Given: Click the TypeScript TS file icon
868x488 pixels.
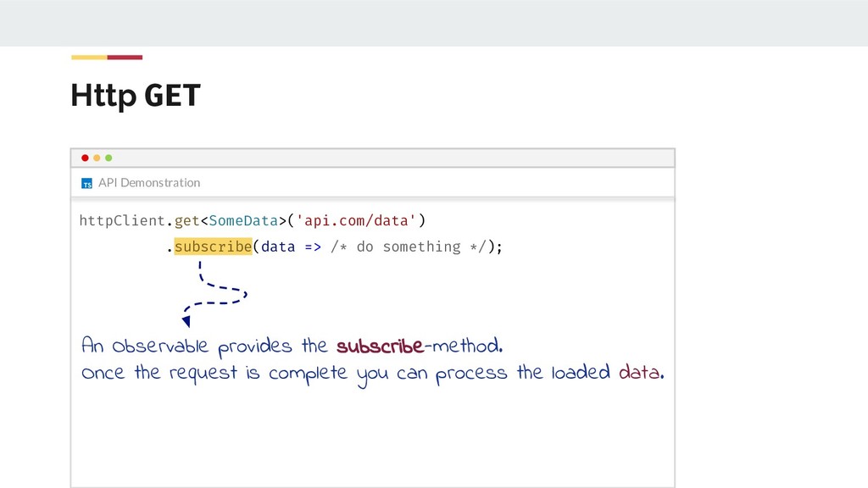Looking at the screenshot, I should pyautogui.click(x=86, y=183).
